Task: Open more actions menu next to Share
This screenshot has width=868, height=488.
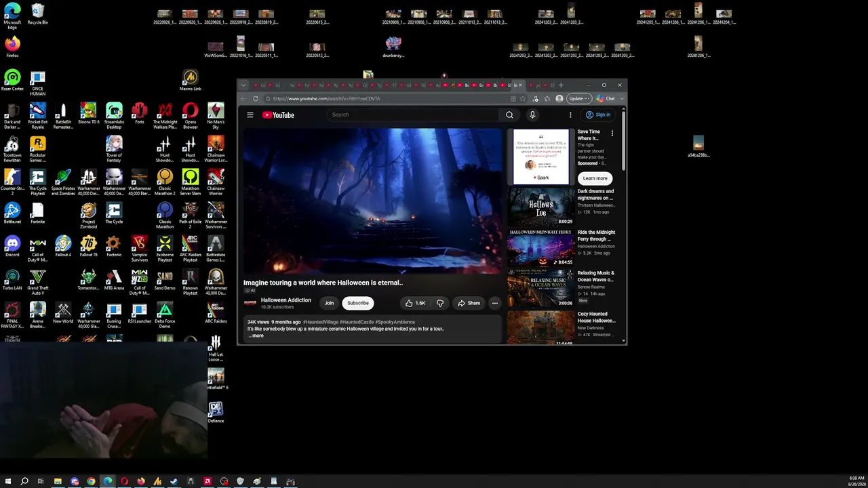Action: point(495,303)
